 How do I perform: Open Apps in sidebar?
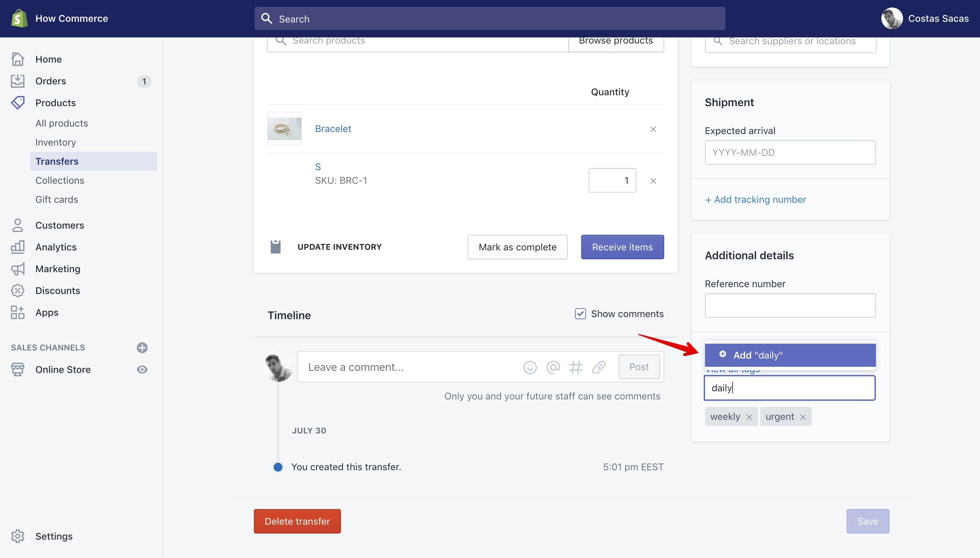(47, 312)
